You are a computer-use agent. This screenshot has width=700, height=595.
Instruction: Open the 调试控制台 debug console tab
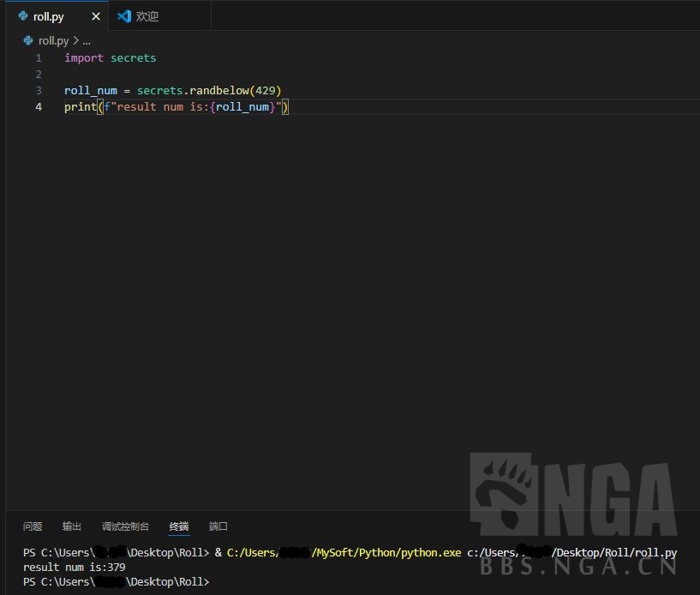pyautogui.click(x=125, y=526)
